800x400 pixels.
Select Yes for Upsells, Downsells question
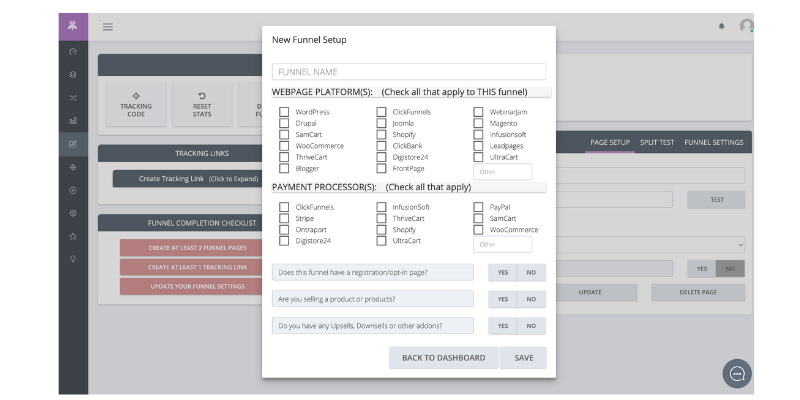[503, 326]
